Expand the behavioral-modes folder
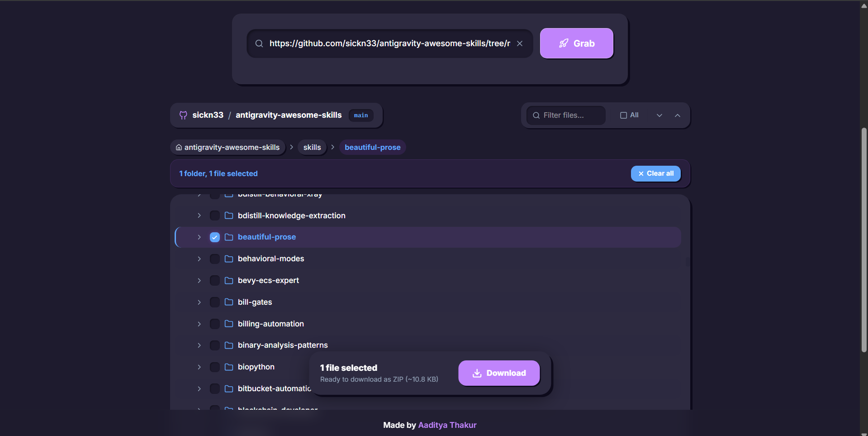This screenshot has width=868, height=436. pos(199,259)
